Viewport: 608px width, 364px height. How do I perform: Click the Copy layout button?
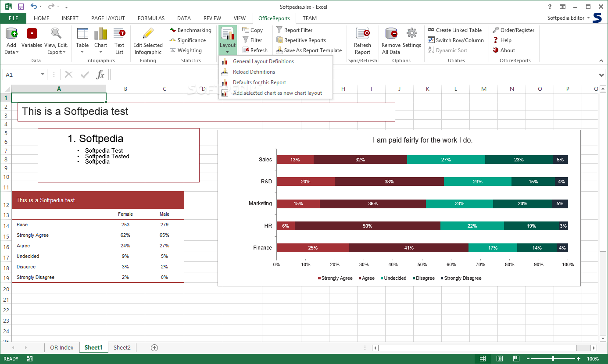pyautogui.click(x=252, y=30)
